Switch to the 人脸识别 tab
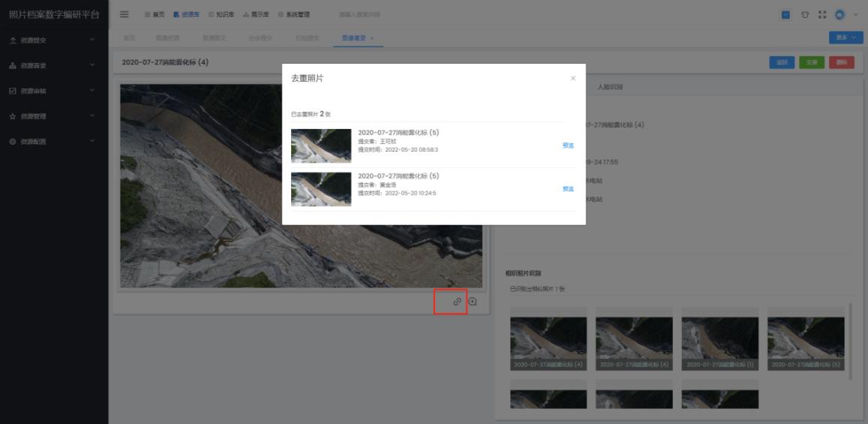 610,87
